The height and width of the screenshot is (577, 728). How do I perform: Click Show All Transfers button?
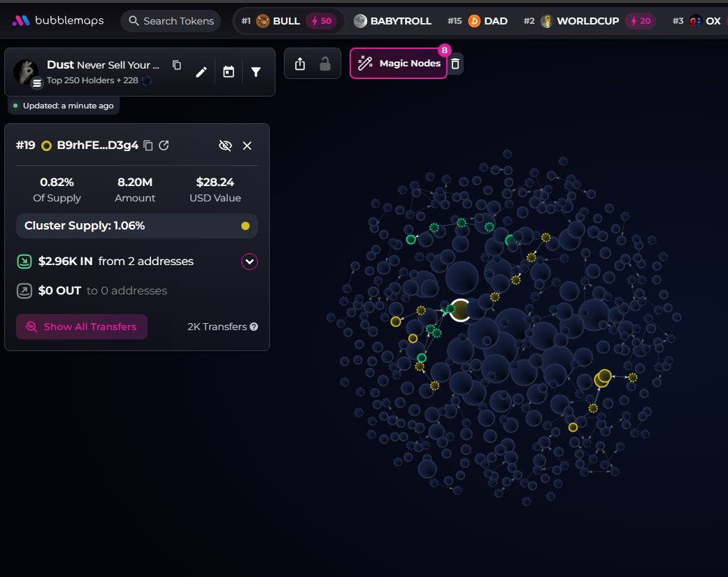[82, 327]
